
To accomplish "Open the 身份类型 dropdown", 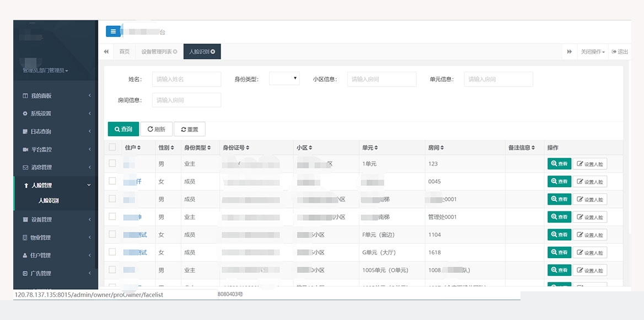I will (x=284, y=79).
